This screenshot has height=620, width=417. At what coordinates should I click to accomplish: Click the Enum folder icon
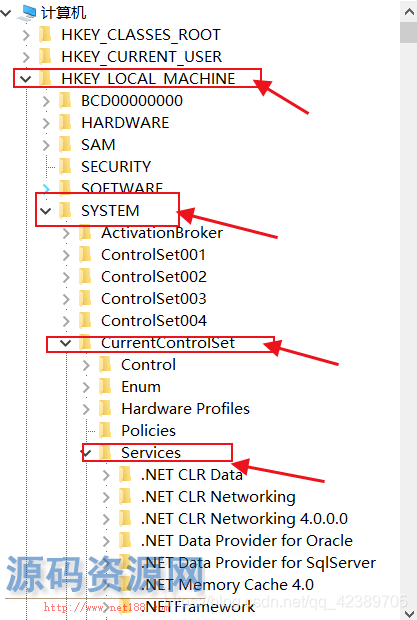105,386
